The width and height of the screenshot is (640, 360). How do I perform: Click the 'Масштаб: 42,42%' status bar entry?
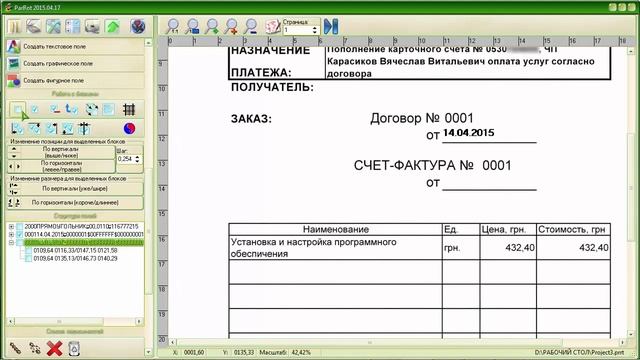[x=285, y=352]
